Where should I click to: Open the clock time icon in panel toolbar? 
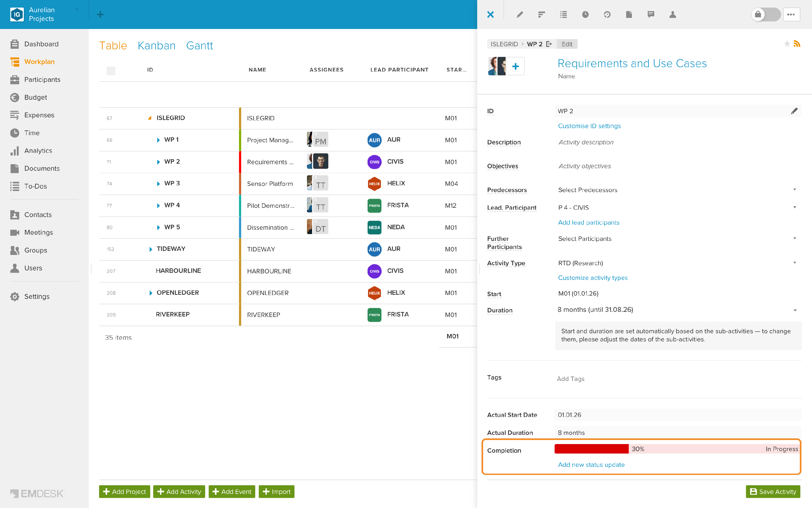pyautogui.click(x=585, y=14)
